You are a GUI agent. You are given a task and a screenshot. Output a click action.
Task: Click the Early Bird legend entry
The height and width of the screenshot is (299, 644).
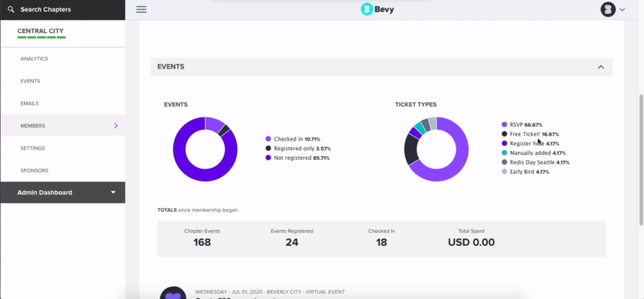point(525,172)
